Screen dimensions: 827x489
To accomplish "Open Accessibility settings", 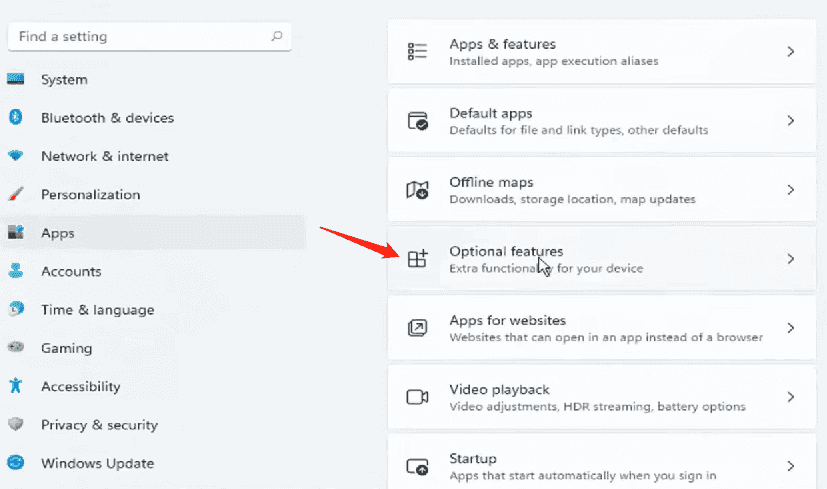I will [x=81, y=387].
